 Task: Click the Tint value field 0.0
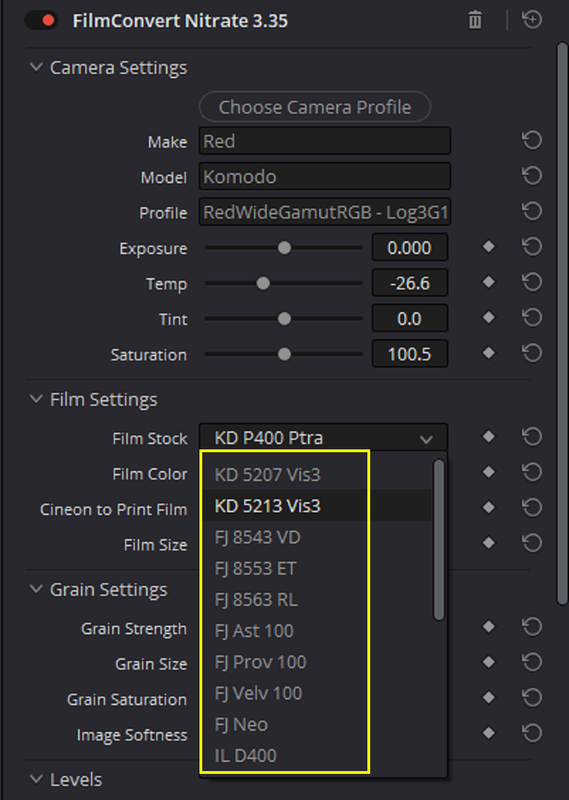(x=410, y=318)
